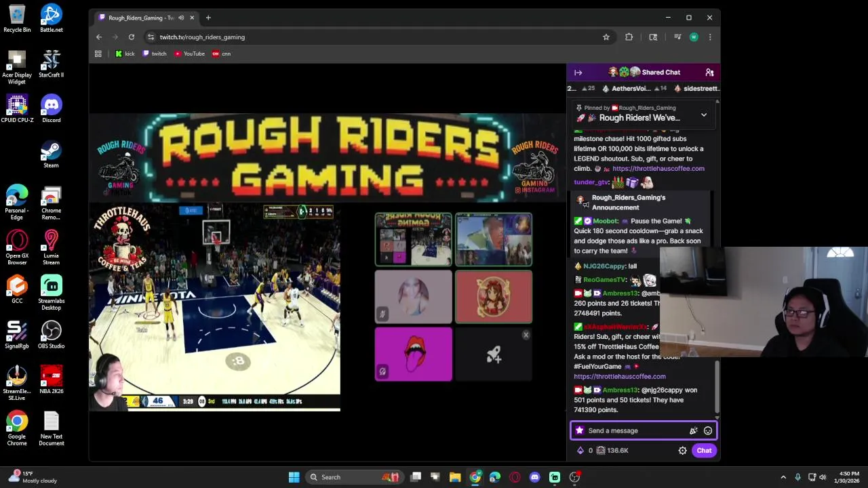Image resolution: width=868 pixels, height=488 pixels.
Task: Mute the Rough_Riders_Gaming browser tab audio
Action: point(180,18)
